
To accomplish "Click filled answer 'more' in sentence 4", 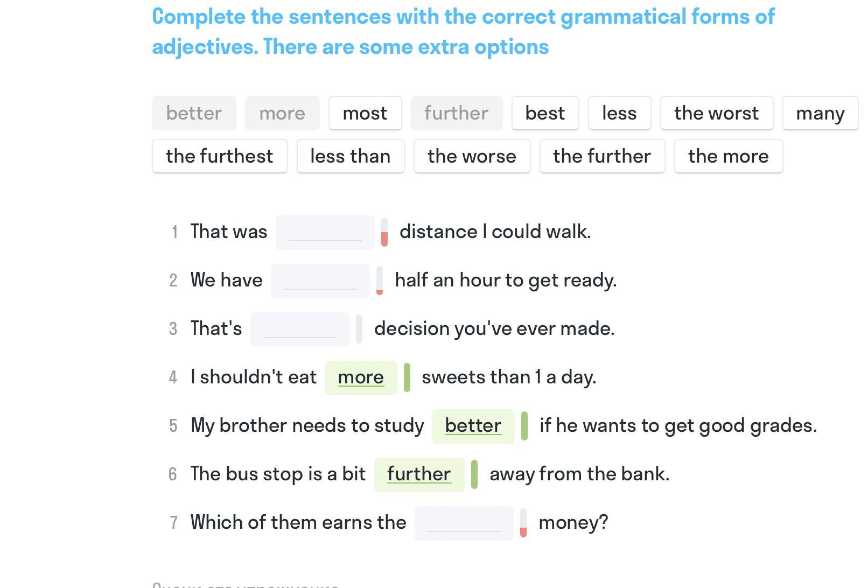I will (361, 377).
